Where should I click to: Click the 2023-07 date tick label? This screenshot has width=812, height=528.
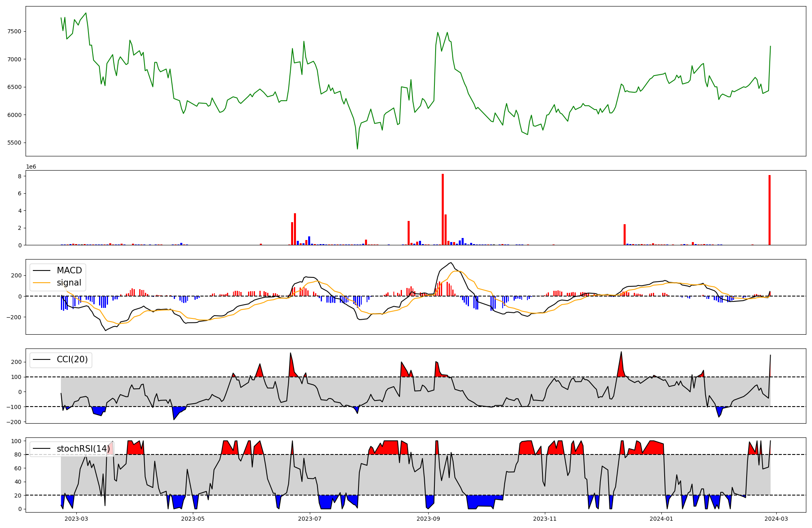point(310,519)
